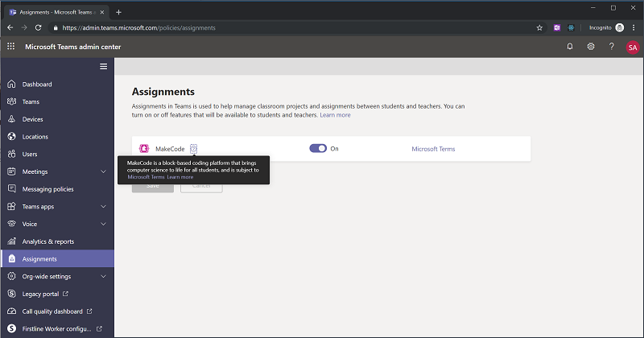
Task: Open the help question mark icon
Action: click(612, 47)
